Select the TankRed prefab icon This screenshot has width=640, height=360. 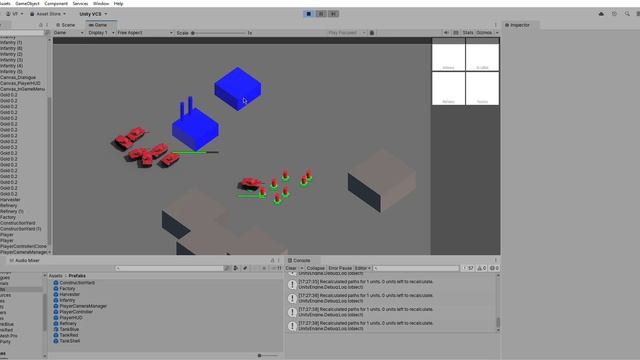(56, 335)
